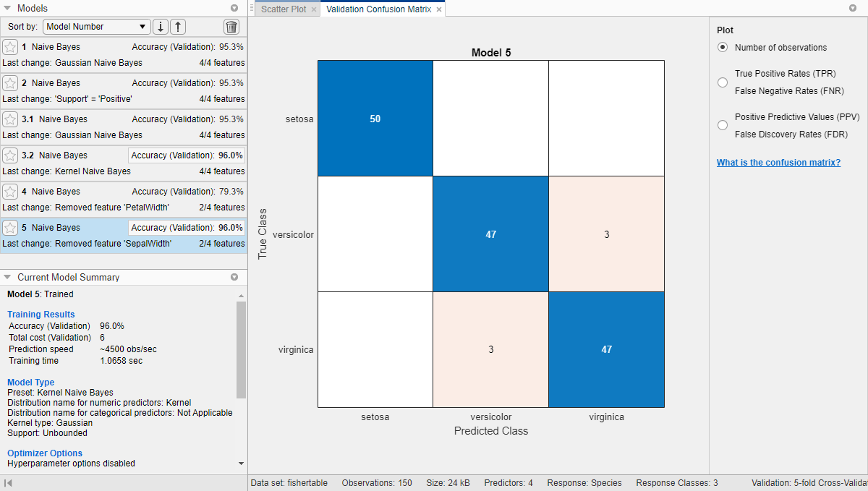Open the Current Model Summary options menu
Image resolution: width=868 pixels, height=491 pixels.
[x=234, y=277]
